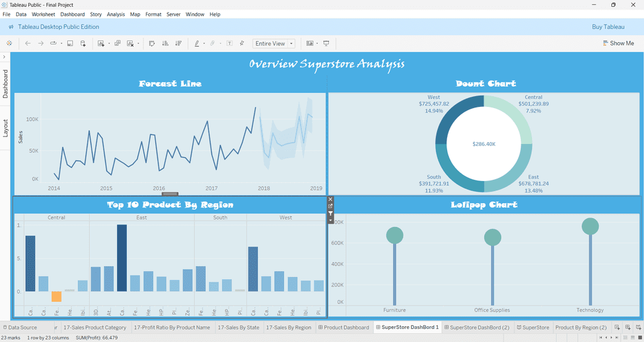The height and width of the screenshot is (342, 644).
Task: Open the vertical Dashboard side tab
Action: pos(5,84)
